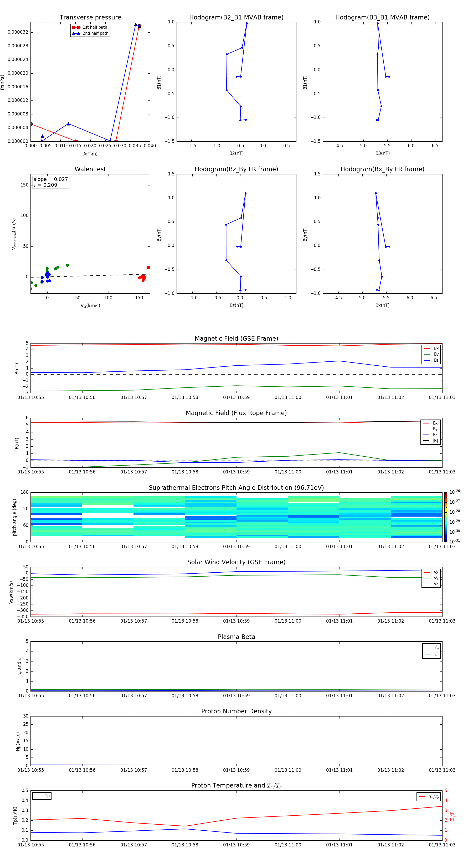Select the "By" entry in GSE legend
Image resolution: width=473 pixels, height=868 pixels.
coord(431,354)
